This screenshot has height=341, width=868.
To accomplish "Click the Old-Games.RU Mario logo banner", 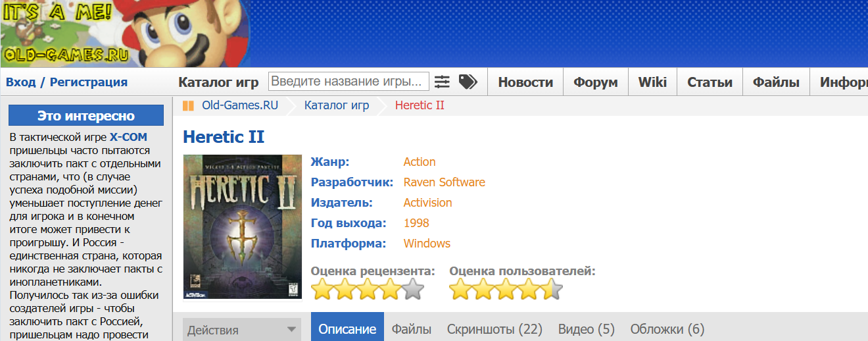I will point(125,33).
